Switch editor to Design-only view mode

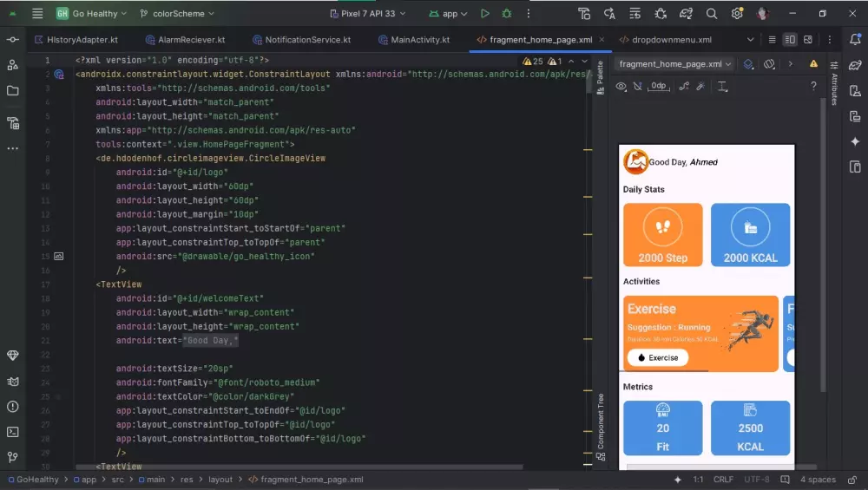(808, 40)
